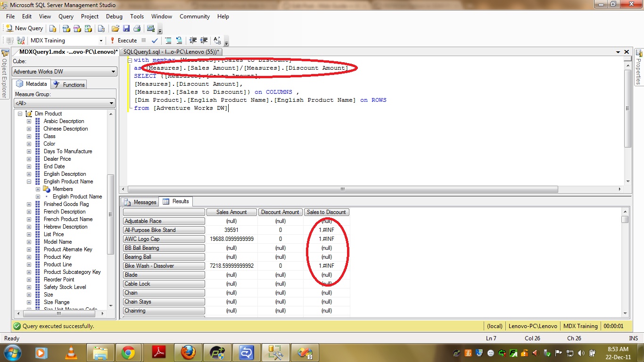Click the Comment out selected lines icon
This screenshot has width=644, height=362.
click(x=168, y=41)
